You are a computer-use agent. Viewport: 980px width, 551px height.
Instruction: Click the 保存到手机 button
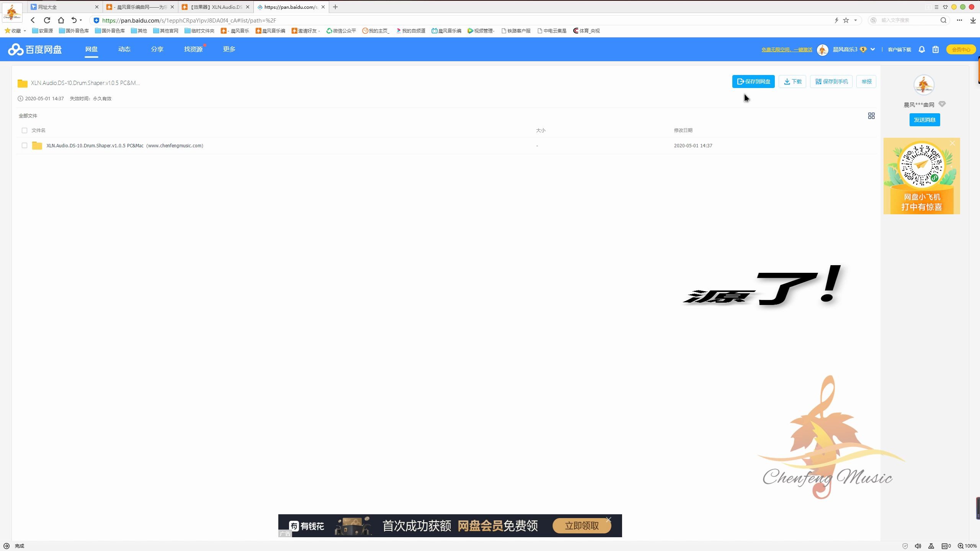point(831,82)
